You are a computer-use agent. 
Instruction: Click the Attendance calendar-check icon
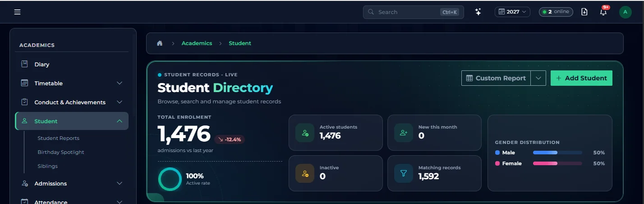point(25,202)
